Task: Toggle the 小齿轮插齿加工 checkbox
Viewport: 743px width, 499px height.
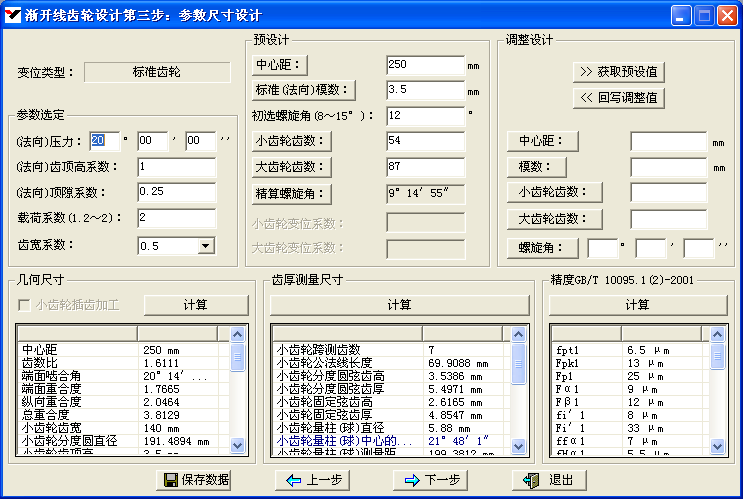Action: click(x=26, y=305)
